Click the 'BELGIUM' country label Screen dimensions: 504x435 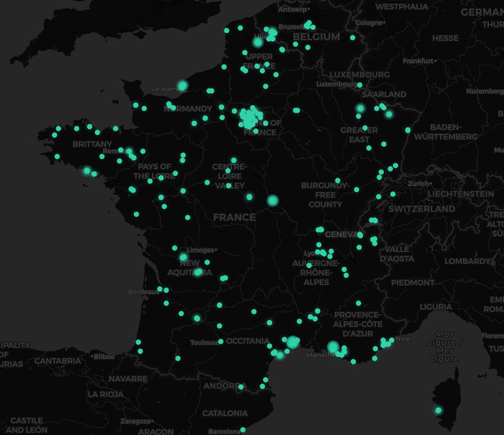coord(317,37)
